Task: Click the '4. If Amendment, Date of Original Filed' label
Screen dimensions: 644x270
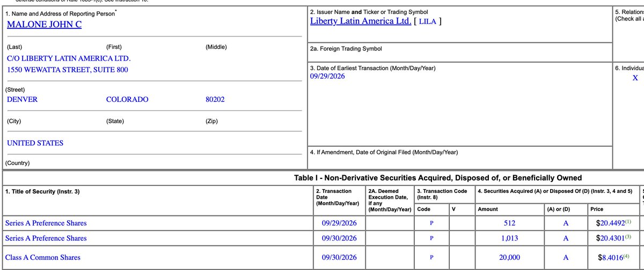Action: [x=384, y=152]
